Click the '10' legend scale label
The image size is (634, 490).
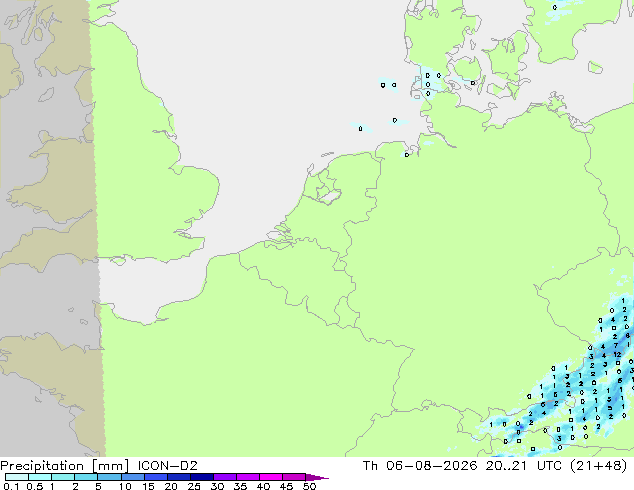(125, 486)
